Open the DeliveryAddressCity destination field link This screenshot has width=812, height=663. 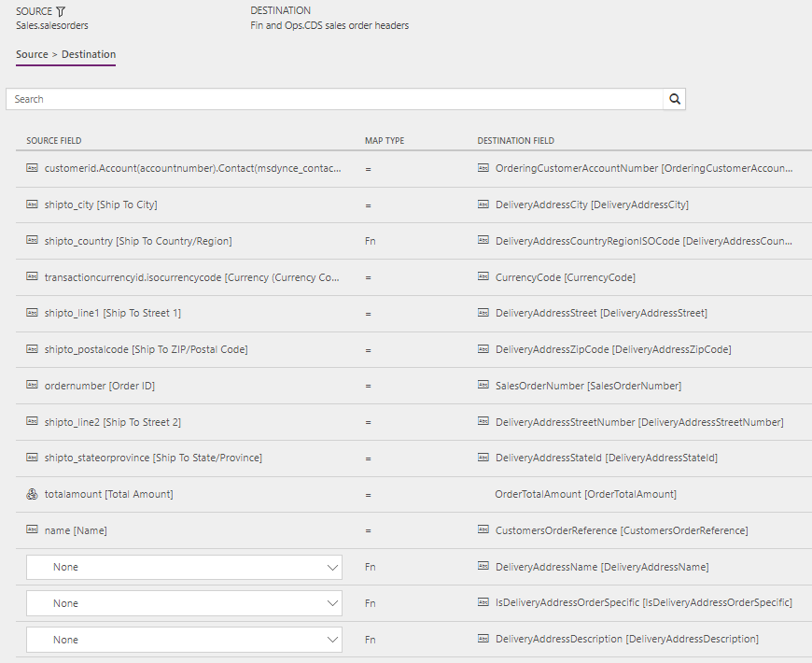(x=581, y=205)
